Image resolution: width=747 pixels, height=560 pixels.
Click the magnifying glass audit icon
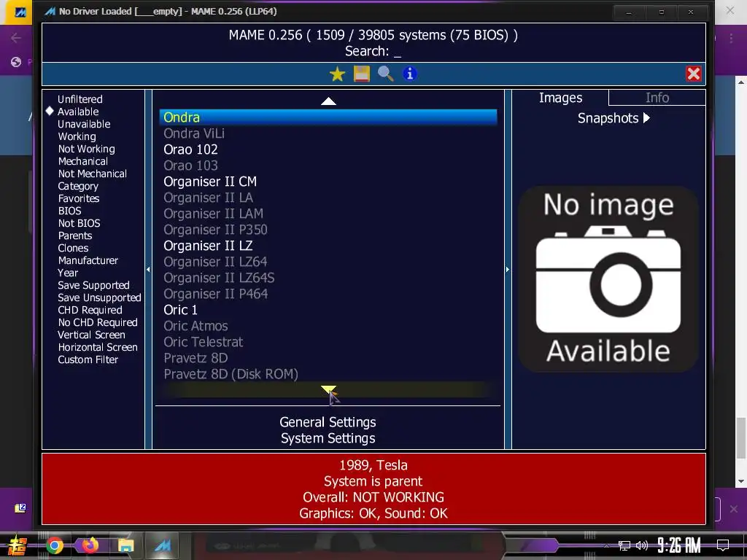point(385,74)
